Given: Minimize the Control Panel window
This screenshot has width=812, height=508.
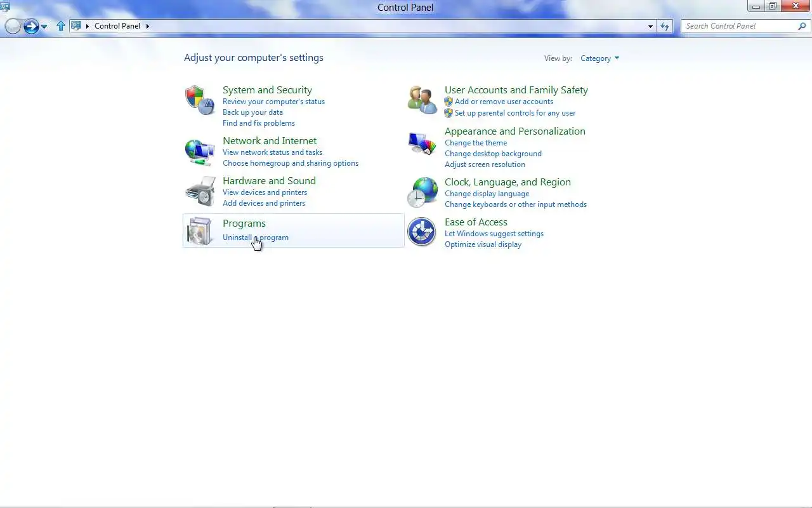Looking at the screenshot, I should tap(756, 6).
